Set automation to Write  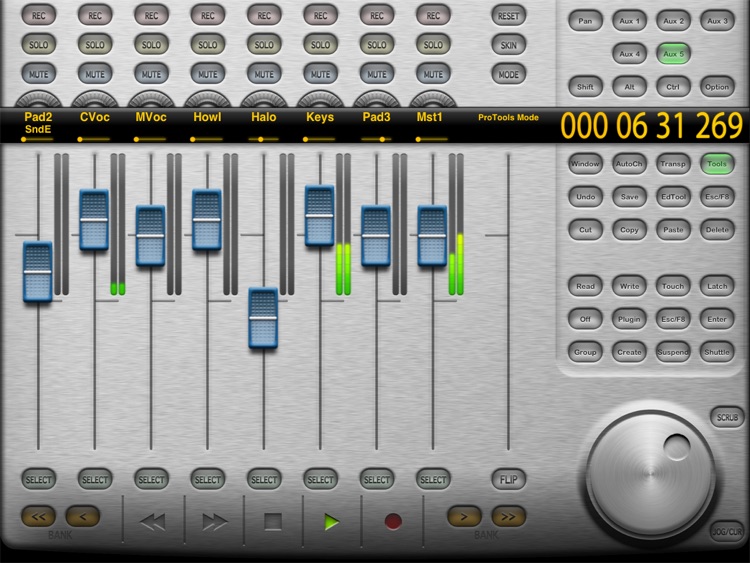point(629,286)
